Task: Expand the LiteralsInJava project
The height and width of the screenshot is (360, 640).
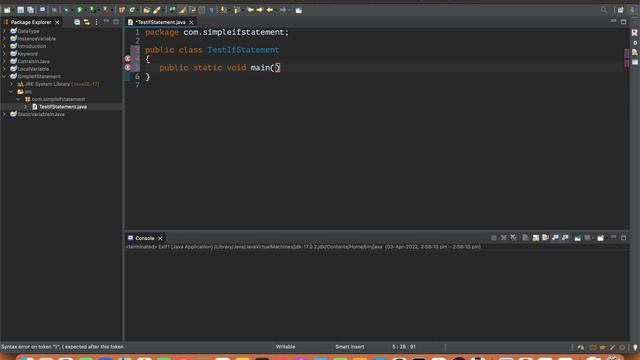Action: pos(4,61)
